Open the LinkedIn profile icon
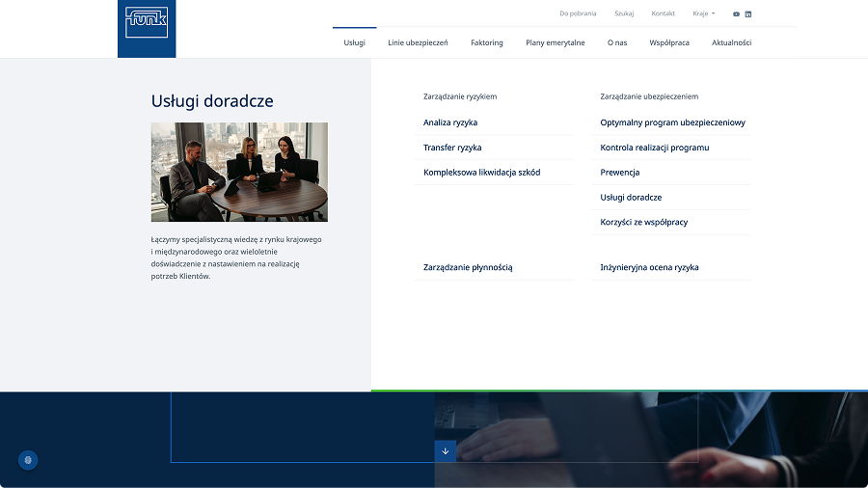868x488 pixels. [x=748, y=14]
